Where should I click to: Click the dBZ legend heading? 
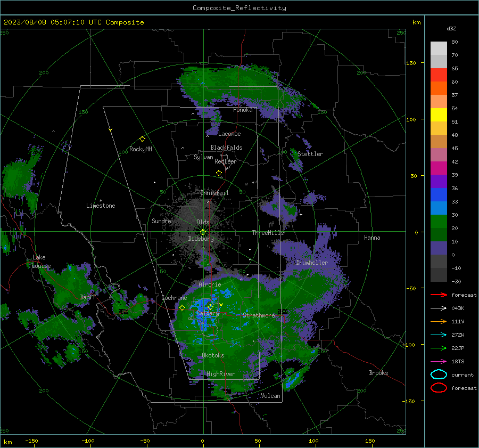[451, 28]
